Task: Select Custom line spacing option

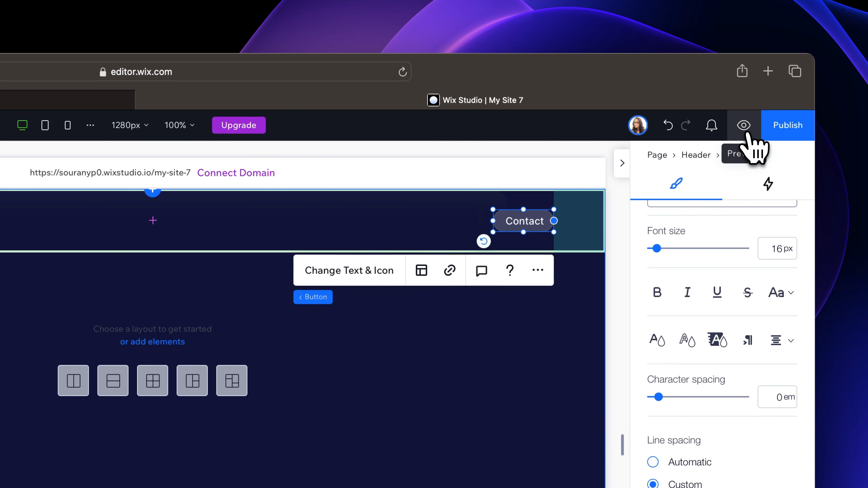Action: pyautogui.click(x=653, y=484)
